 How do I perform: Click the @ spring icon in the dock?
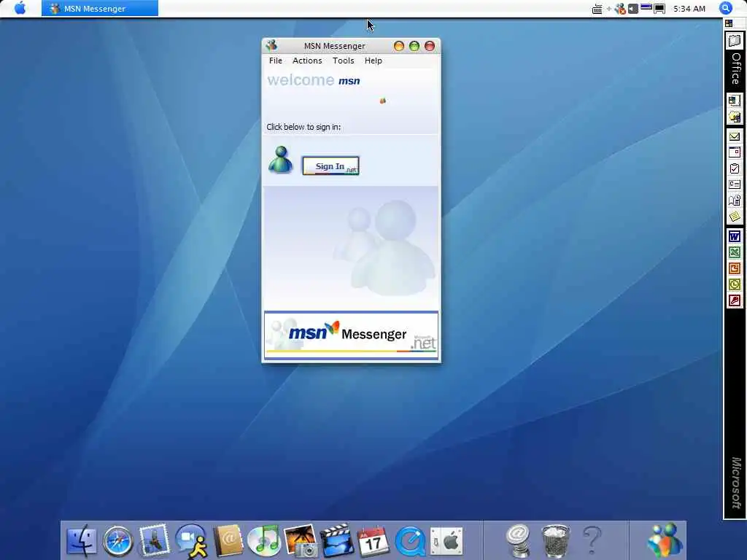(x=519, y=540)
